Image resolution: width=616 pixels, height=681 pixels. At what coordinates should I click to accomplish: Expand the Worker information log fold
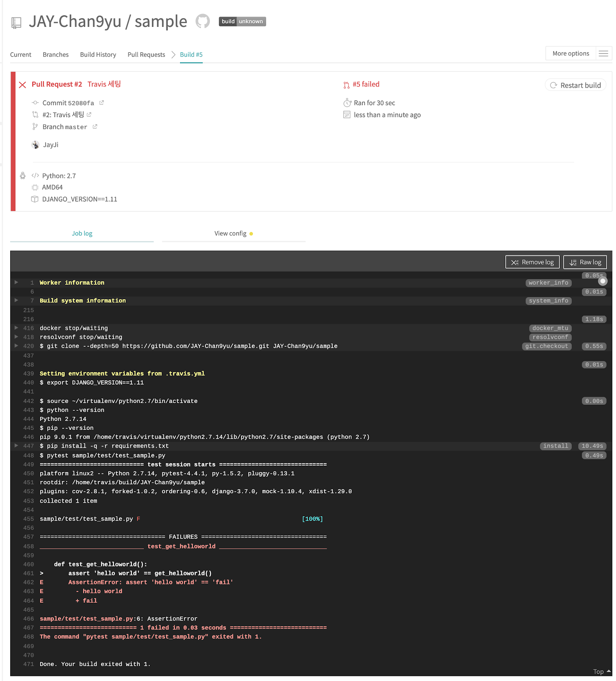pos(17,282)
